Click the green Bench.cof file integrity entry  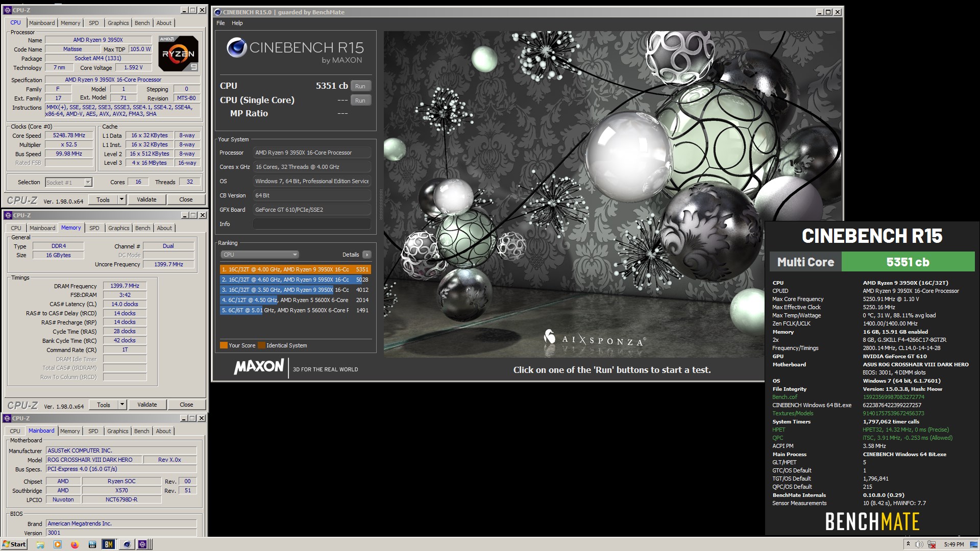coord(785,397)
